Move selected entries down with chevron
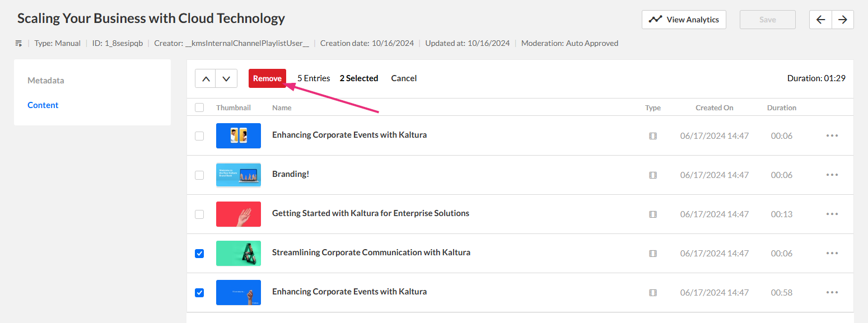 (x=226, y=78)
